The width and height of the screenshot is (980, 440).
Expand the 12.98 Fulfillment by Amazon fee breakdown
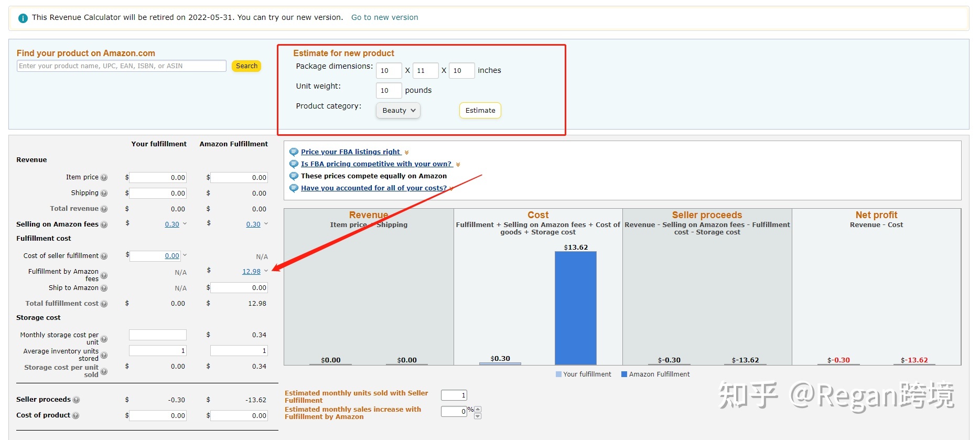tap(266, 271)
